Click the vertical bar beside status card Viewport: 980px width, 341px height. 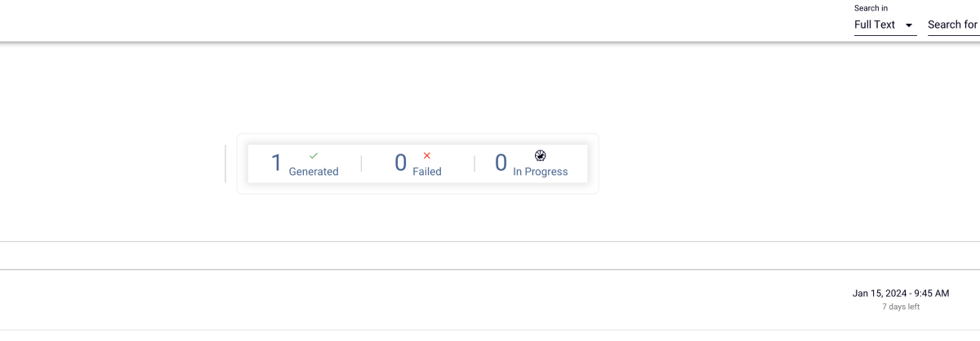tap(225, 164)
